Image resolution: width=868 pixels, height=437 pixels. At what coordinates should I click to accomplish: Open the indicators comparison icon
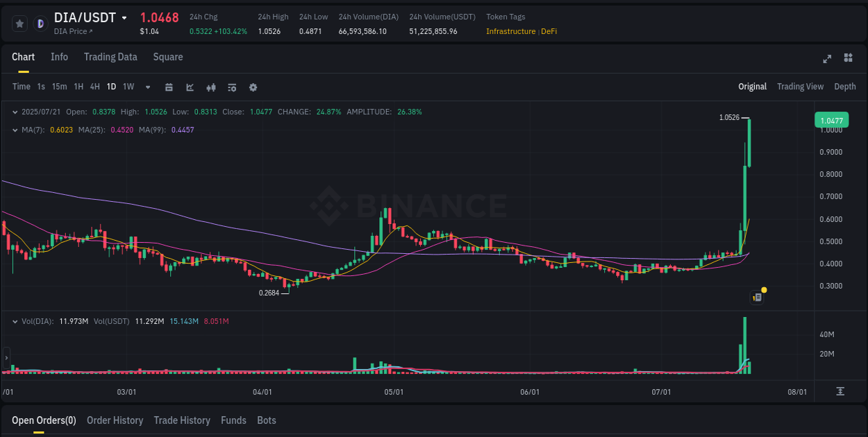tap(211, 87)
